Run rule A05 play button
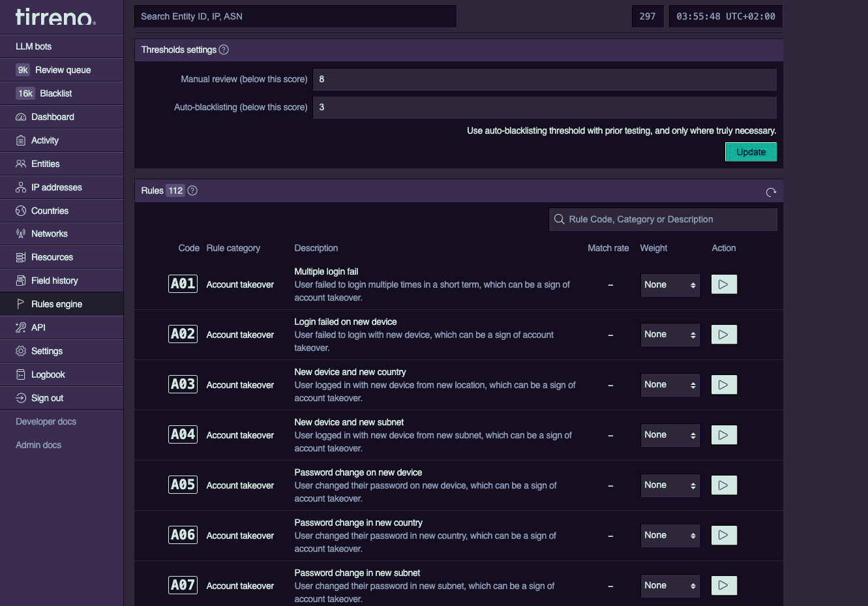The image size is (868, 606). (x=724, y=485)
